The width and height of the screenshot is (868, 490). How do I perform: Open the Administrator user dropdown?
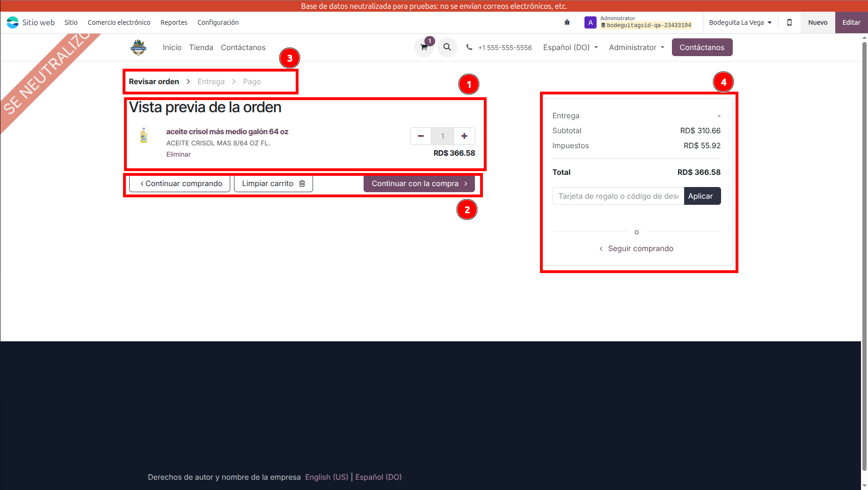(x=636, y=47)
